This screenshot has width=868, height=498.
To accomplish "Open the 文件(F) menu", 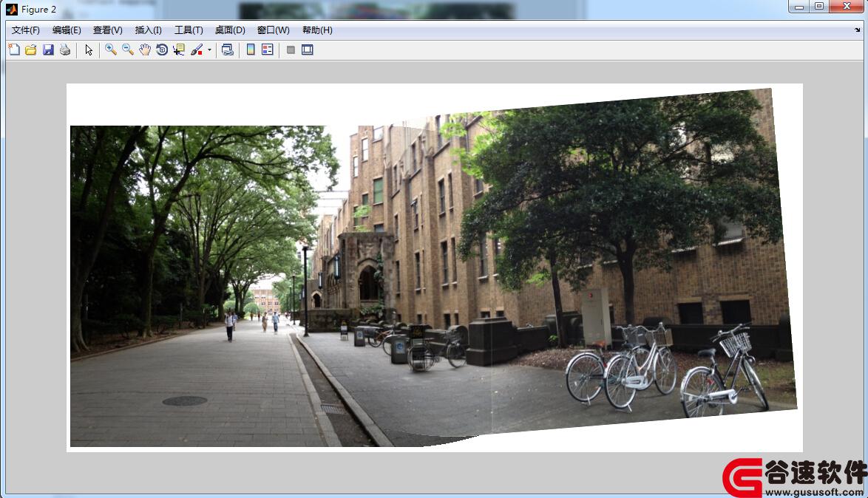I will pos(25,30).
